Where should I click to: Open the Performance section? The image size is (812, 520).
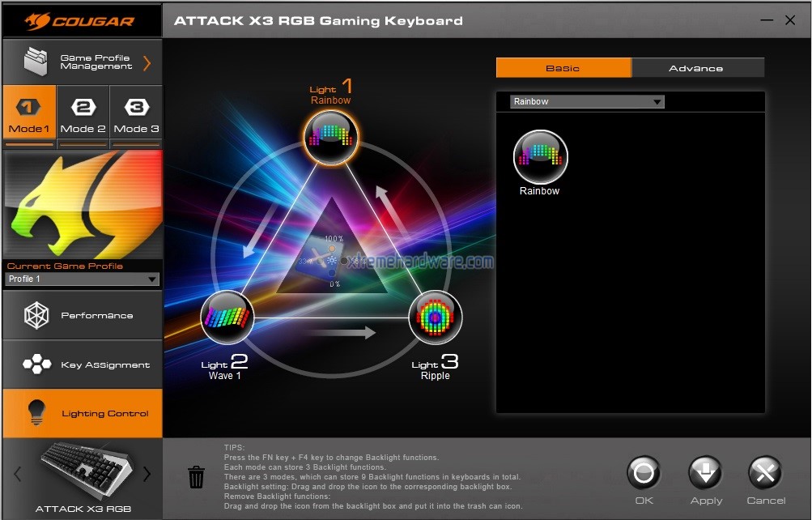(82, 316)
